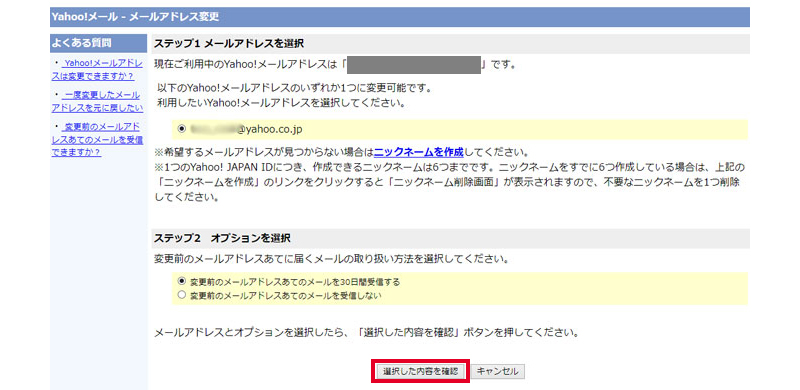Screen dimensions: 800x390
Task: Open FAQ link 一度変更したメールアドレスを元に戻したい
Action: click(97, 102)
